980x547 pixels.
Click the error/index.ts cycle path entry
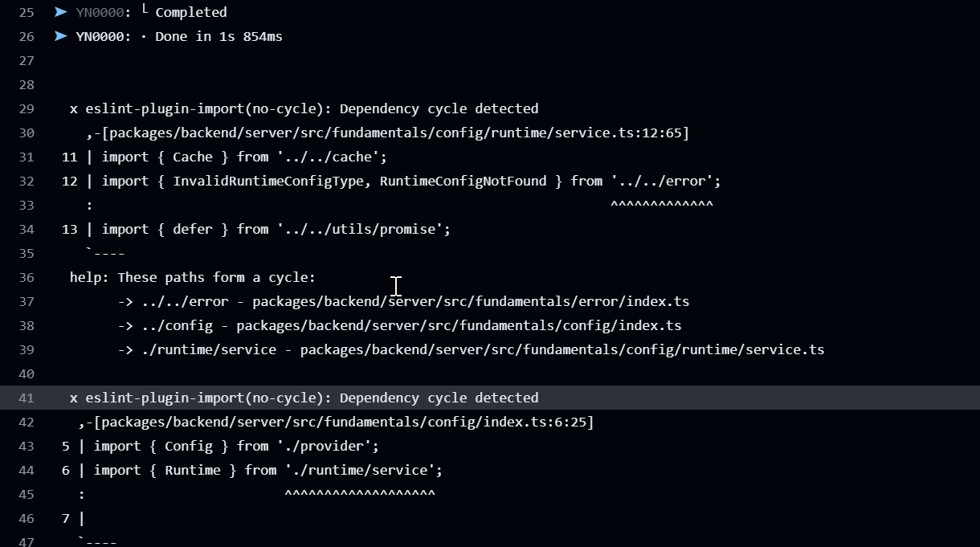click(403, 301)
